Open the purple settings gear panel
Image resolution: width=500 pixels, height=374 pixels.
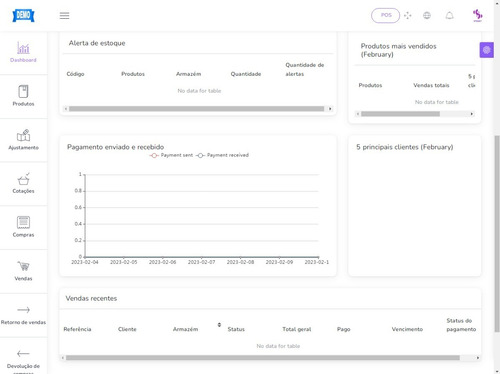pos(487,50)
